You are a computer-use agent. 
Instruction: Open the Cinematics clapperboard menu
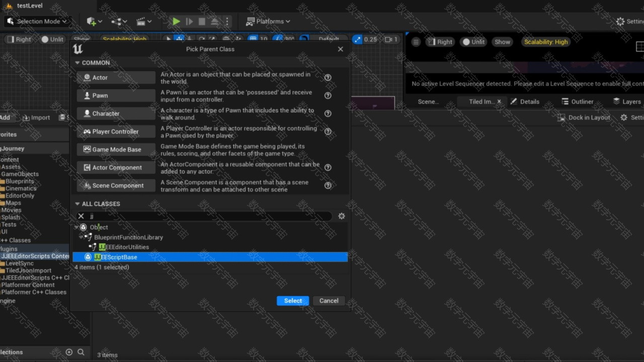tap(144, 21)
